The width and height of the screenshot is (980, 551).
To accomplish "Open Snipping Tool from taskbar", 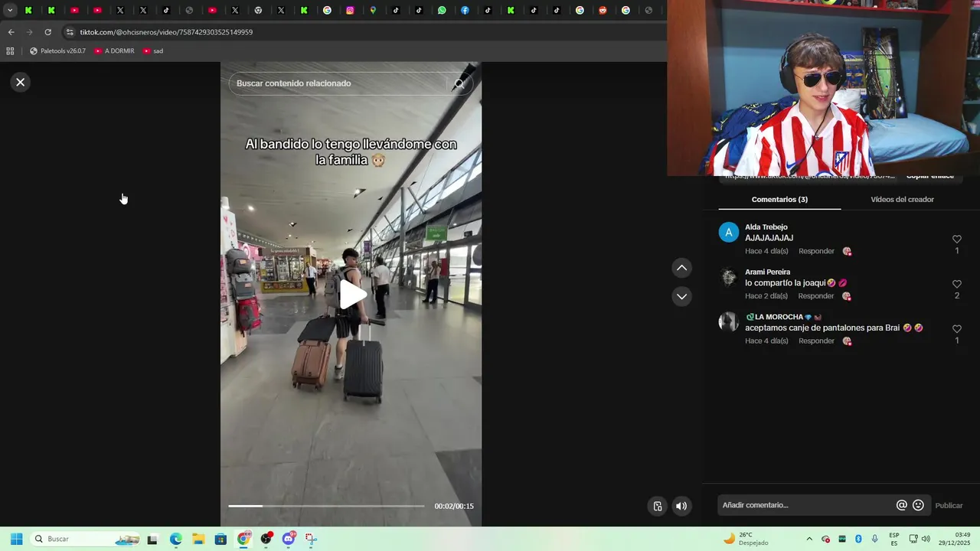I will point(311,539).
